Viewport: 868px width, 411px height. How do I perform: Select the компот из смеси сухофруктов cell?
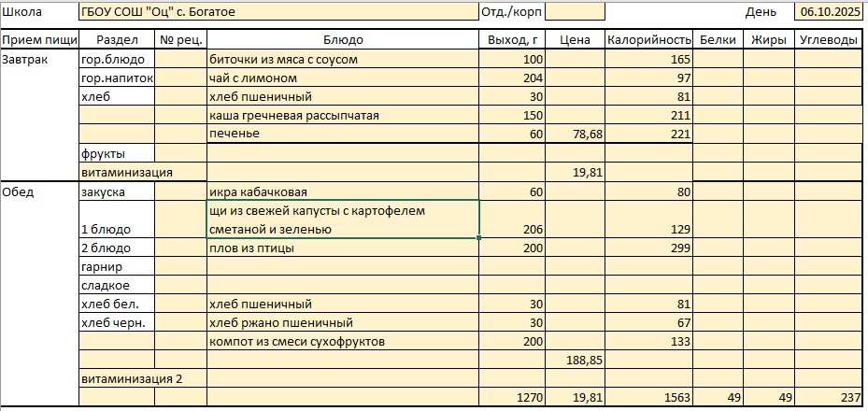click(x=343, y=342)
